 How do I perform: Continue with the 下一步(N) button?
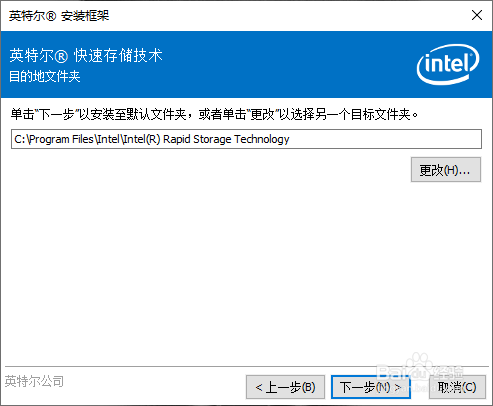click(x=371, y=387)
